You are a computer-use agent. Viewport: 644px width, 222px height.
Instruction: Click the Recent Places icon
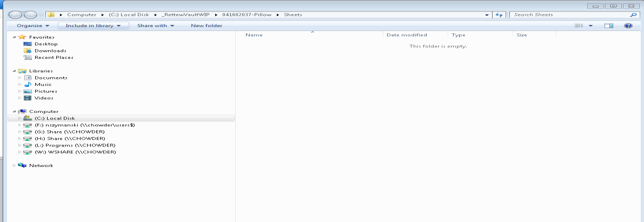coord(28,57)
